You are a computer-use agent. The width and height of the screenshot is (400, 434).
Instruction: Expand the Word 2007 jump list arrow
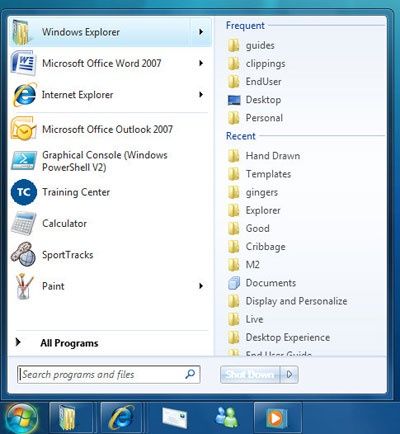[x=201, y=63]
